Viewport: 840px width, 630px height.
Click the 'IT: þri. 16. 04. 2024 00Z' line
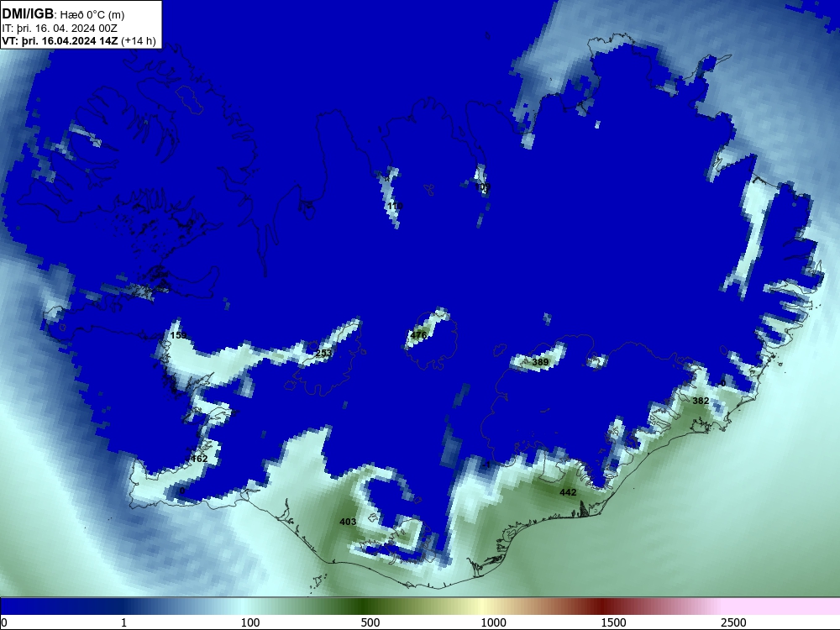pos(60,29)
